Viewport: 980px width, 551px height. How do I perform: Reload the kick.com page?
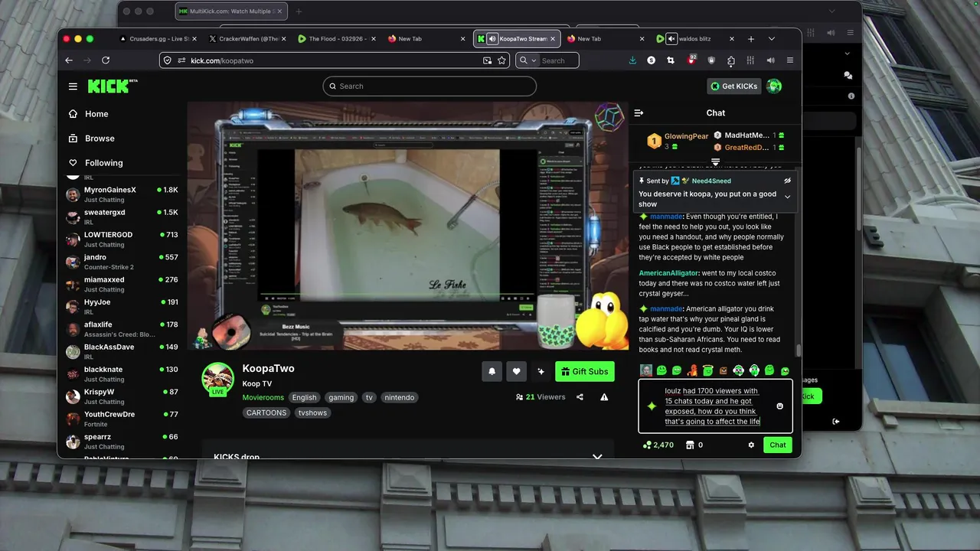pos(106,60)
